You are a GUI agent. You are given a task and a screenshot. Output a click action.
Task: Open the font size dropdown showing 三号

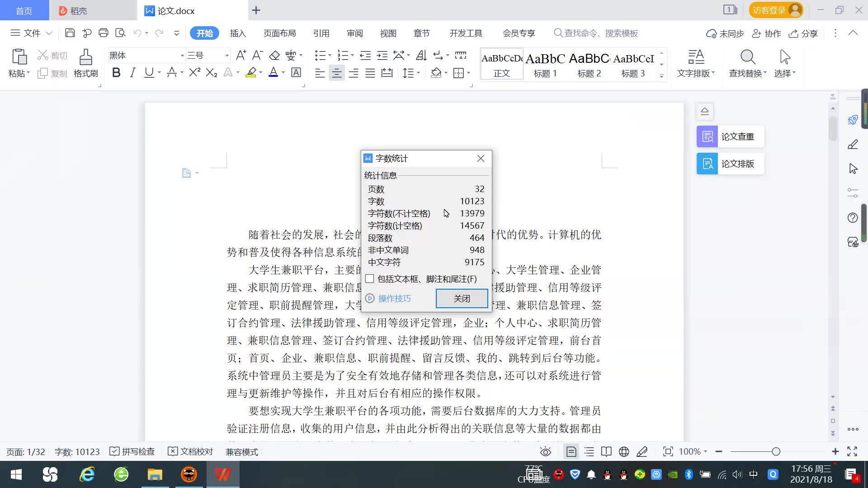pyautogui.click(x=227, y=55)
